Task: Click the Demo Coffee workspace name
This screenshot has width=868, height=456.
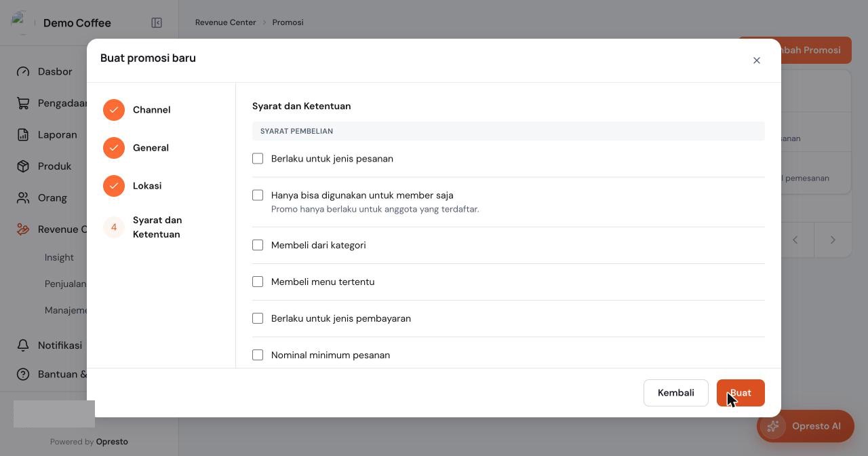Action: point(77,23)
